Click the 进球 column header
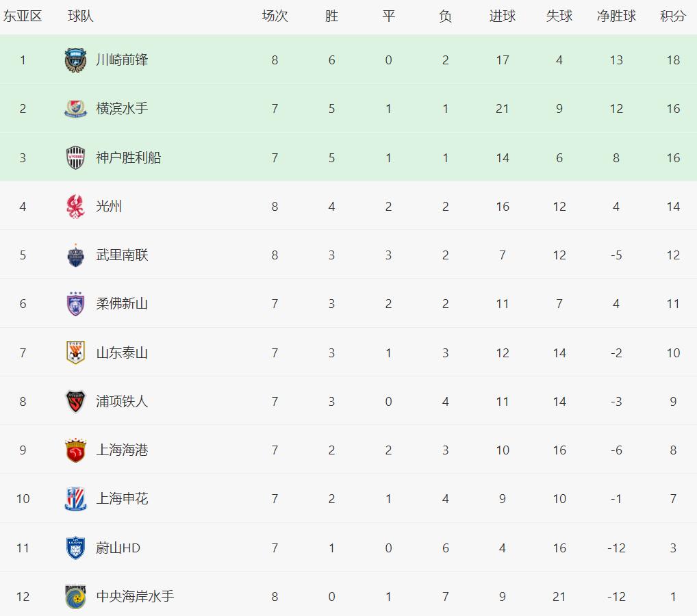The width and height of the screenshot is (697, 616). pos(503,16)
